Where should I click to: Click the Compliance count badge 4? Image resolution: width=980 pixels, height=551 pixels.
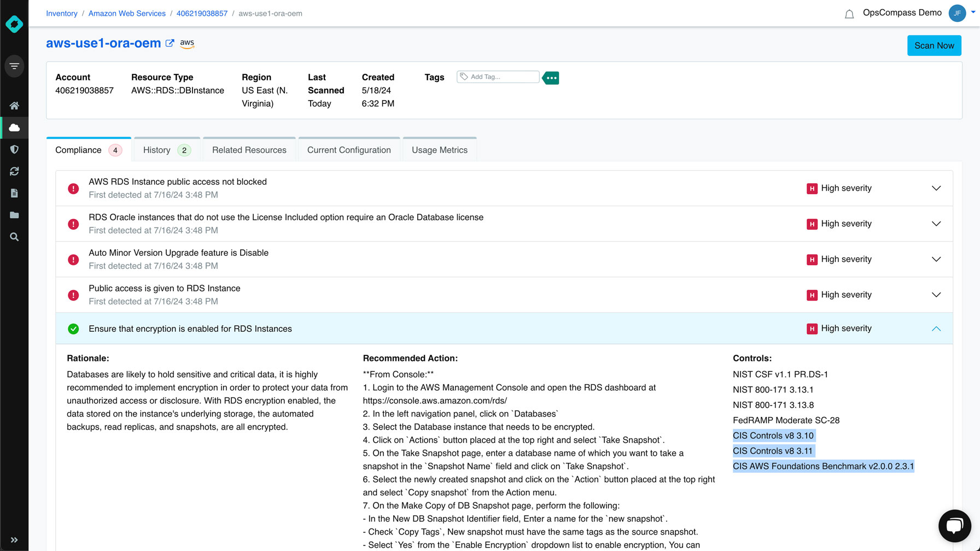point(115,150)
